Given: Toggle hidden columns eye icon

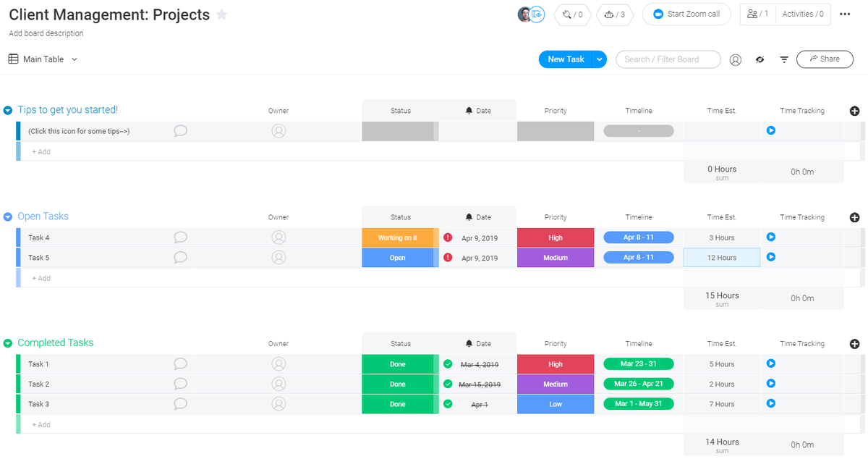Looking at the screenshot, I should [x=759, y=59].
